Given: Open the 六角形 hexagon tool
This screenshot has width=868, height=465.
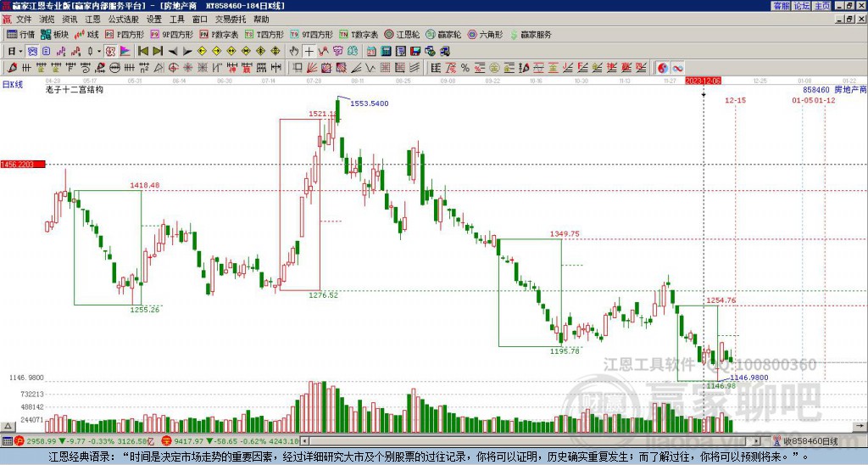Looking at the screenshot, I should pyautogui.click(x=486, y=34).
